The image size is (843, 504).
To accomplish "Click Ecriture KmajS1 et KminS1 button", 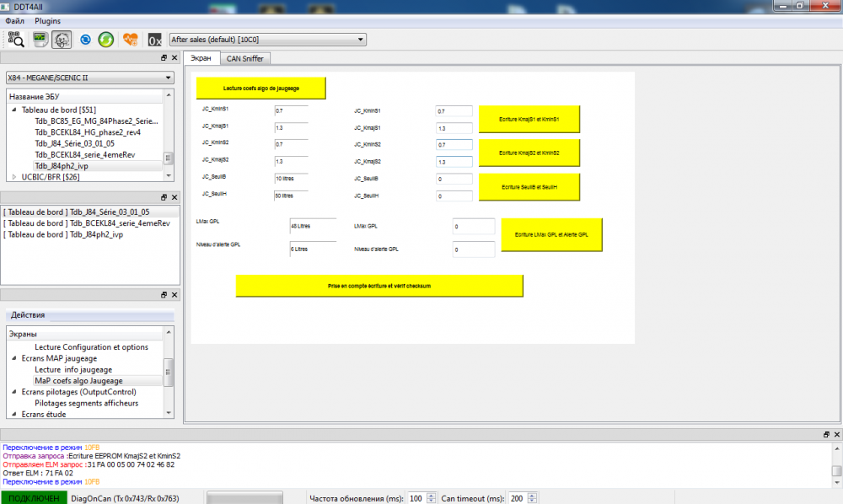I will pos(529,120).
